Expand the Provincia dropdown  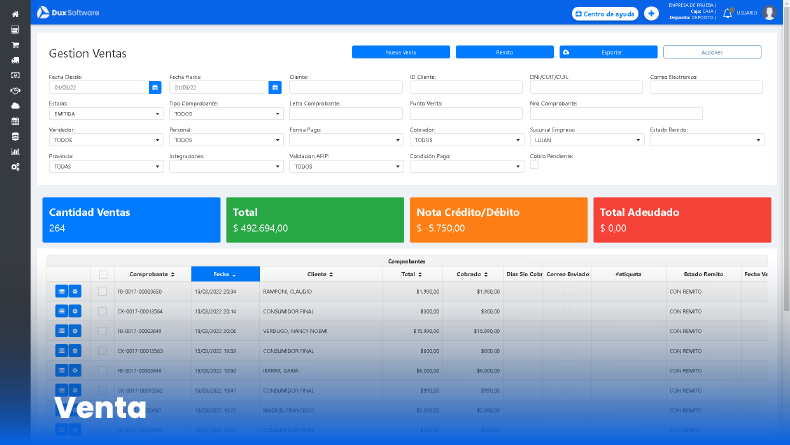(x=105, y=166)
